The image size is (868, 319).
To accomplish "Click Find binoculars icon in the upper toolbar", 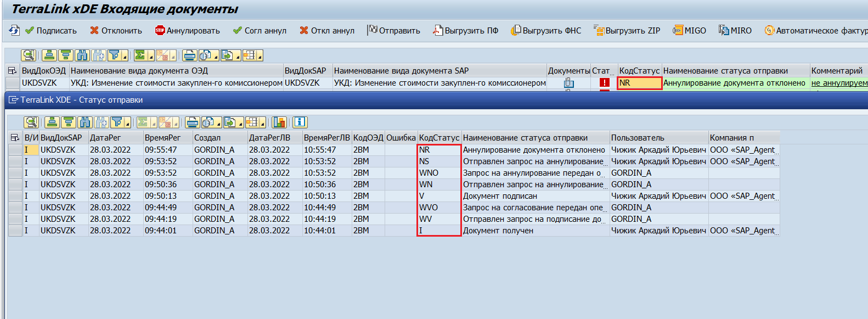I will pos(82,55).
